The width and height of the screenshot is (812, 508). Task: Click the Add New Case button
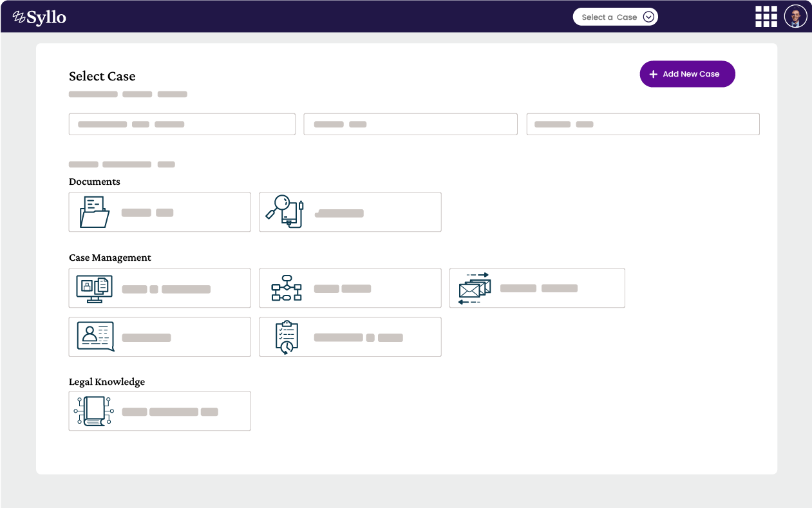coord(687,74)
